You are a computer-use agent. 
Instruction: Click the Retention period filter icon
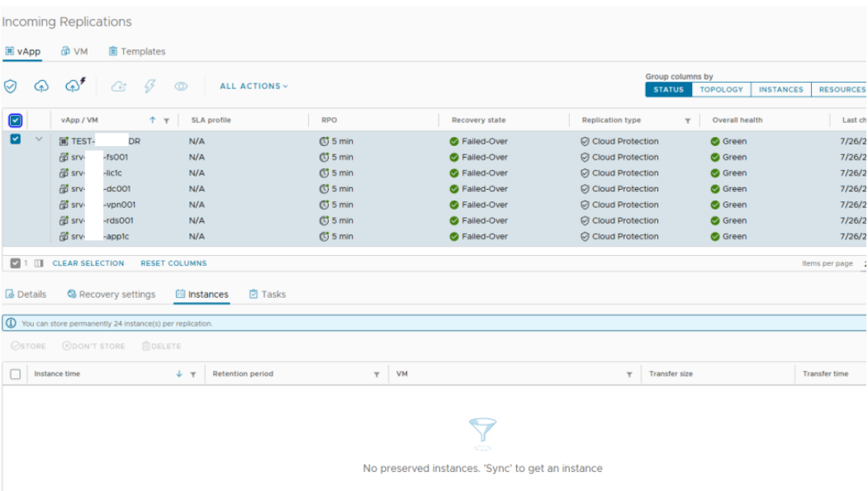point(377,375)
